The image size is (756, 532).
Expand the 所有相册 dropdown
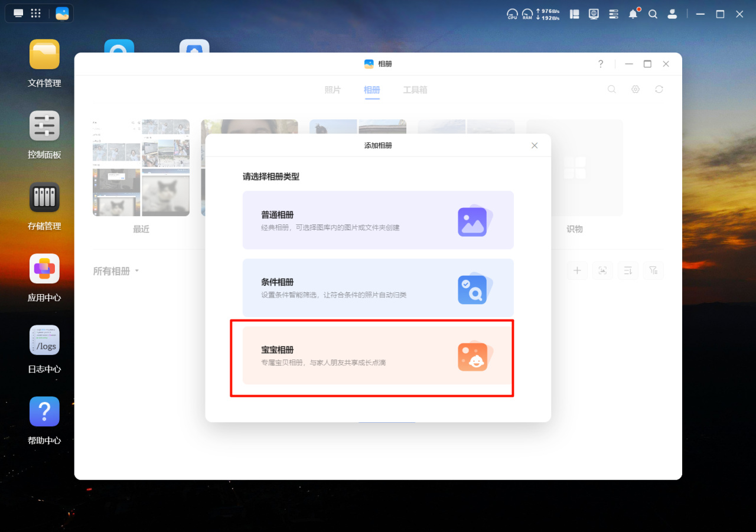click(116, 271)
